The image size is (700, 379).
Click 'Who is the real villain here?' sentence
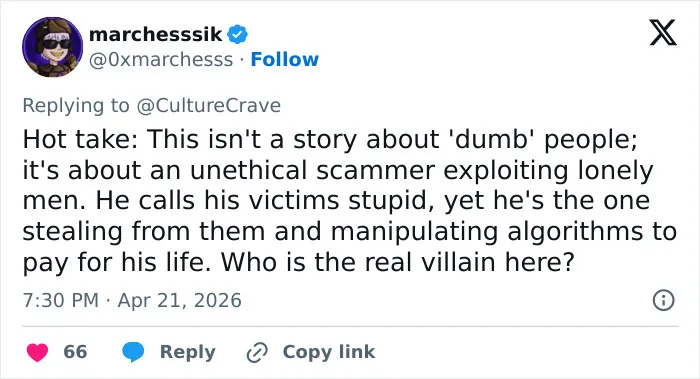397,262
